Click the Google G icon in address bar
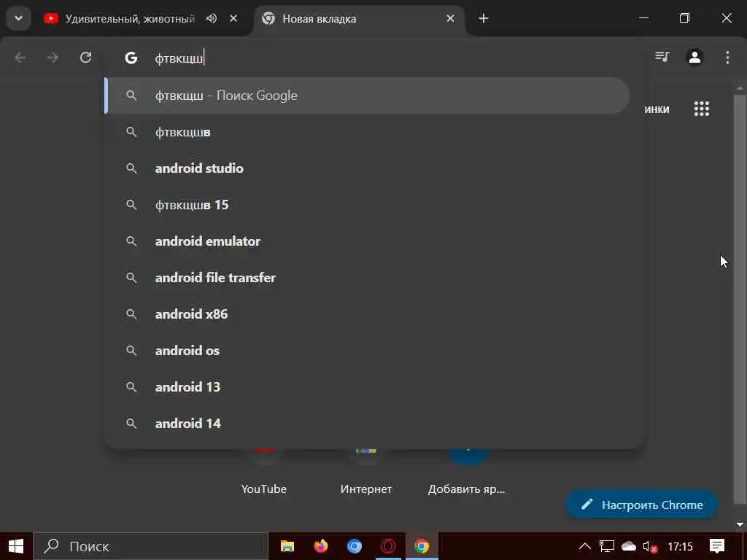The width and height of the screenshot is (747, 560). point(131,58)
